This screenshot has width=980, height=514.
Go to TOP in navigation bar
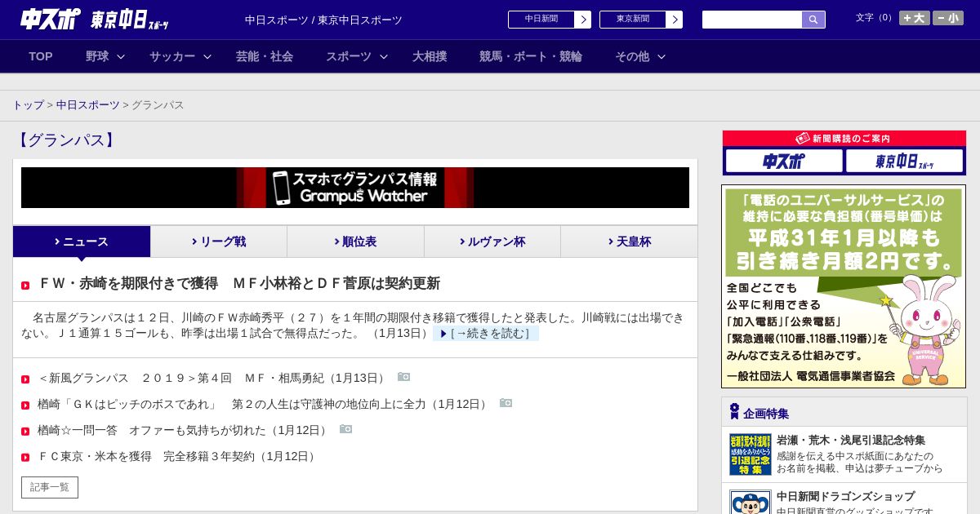pos(41,56)
